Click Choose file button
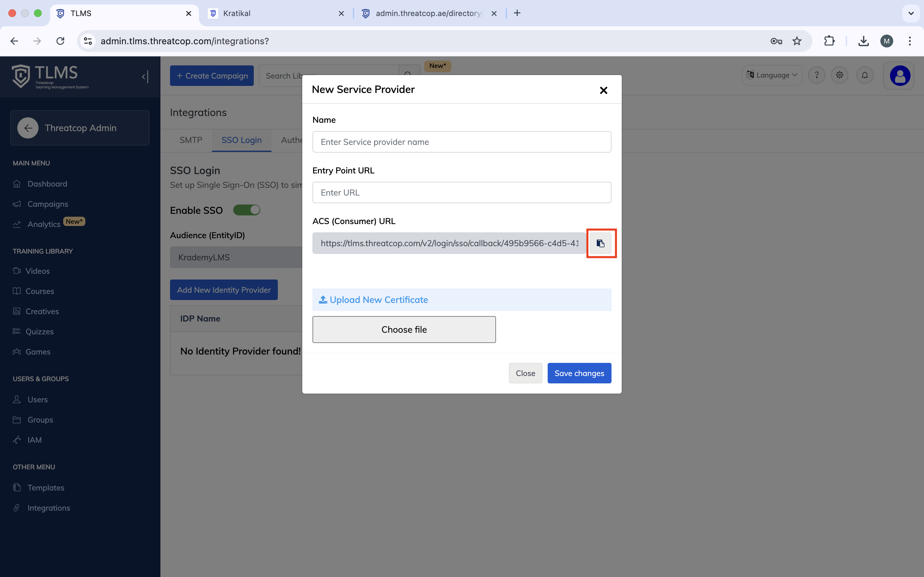924x577 pixels. (x=404, y=329)
